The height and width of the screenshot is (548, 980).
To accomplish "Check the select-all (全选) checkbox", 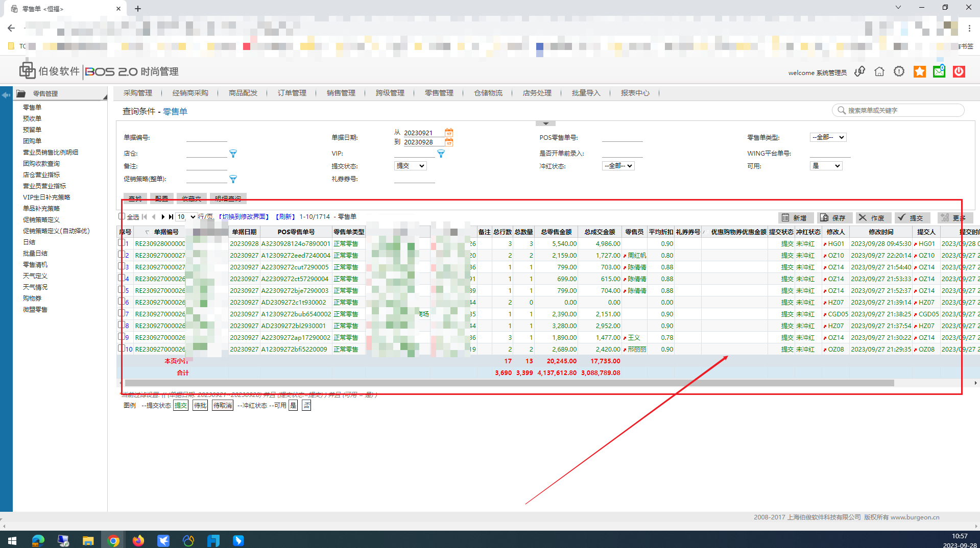I will pos(122,216).
